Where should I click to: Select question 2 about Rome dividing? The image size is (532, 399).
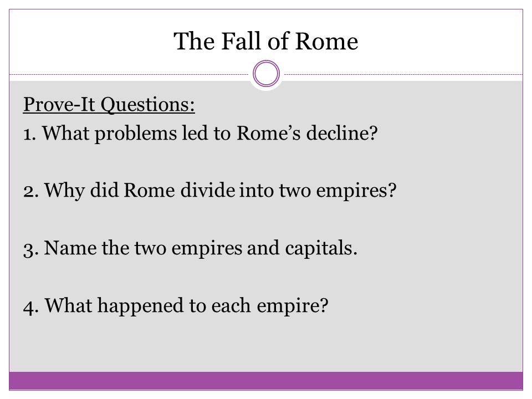(x=209, y=190)
